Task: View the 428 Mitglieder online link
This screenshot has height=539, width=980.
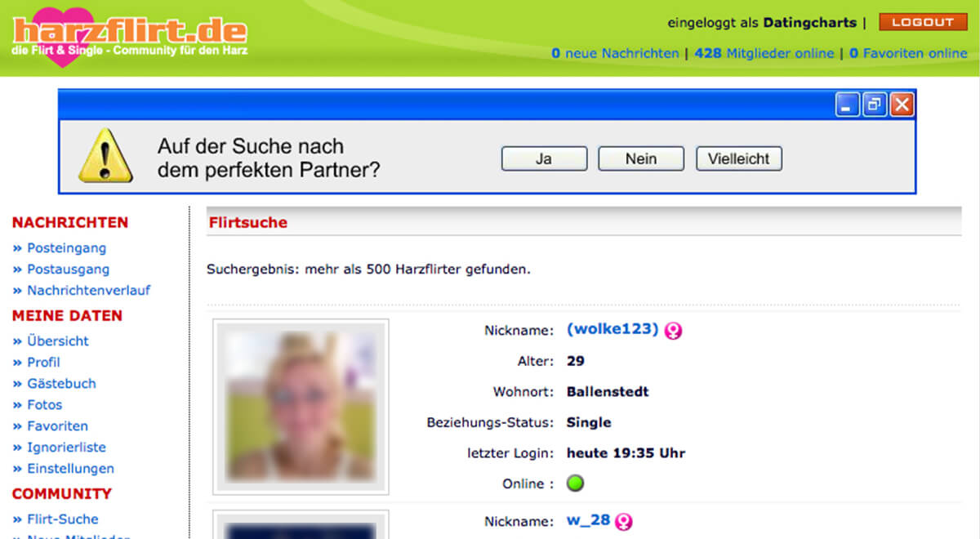Action: click(764, 53)
